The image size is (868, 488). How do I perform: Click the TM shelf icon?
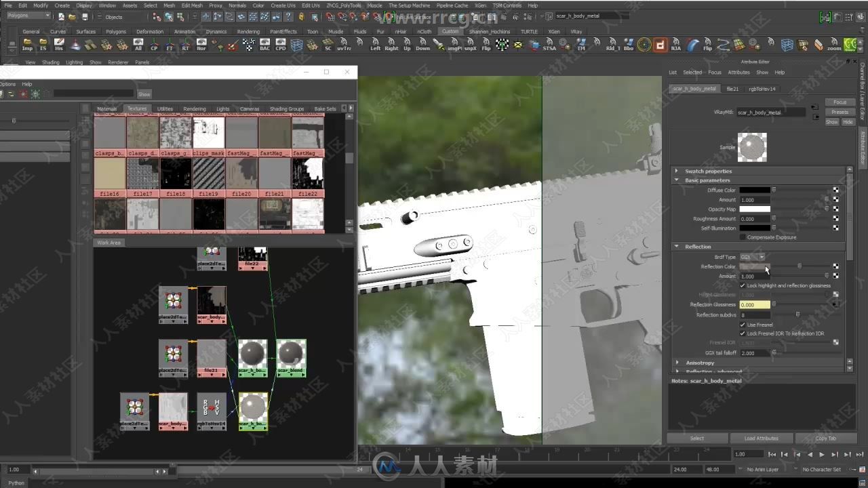pyautogui.click(x=581, y=45)
